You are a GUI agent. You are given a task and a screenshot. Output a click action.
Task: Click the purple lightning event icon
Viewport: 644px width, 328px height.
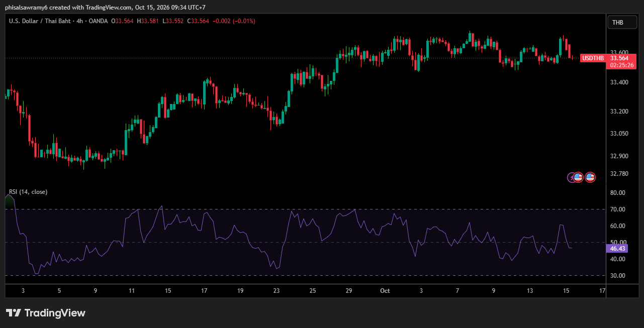pyautogui.click(x=571, y=177)
